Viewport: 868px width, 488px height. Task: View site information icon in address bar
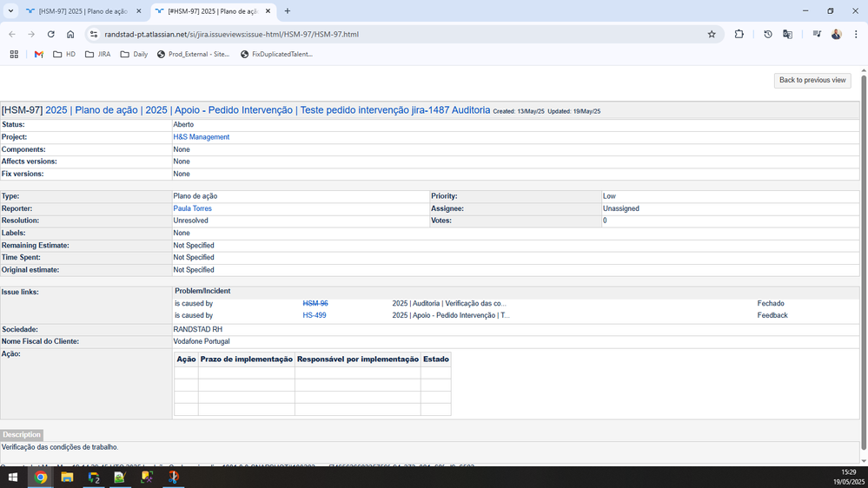point(94,35)
